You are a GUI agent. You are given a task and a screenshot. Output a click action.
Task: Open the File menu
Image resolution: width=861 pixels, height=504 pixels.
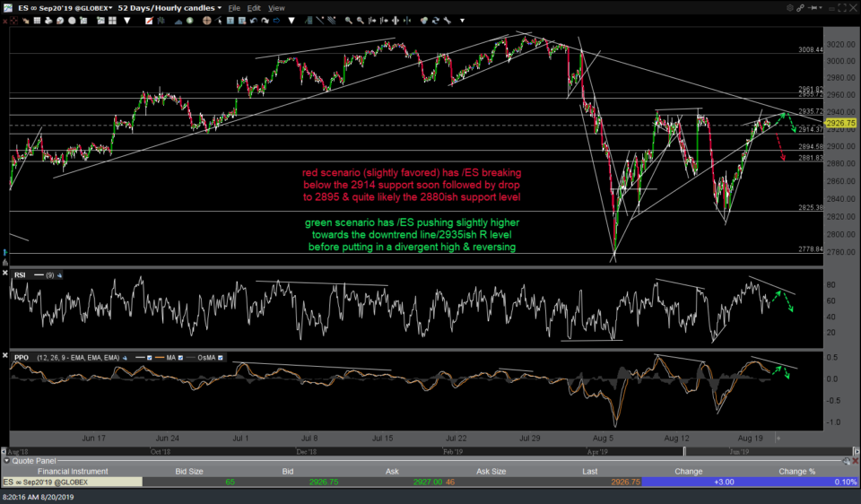click(x=234, y=8)
